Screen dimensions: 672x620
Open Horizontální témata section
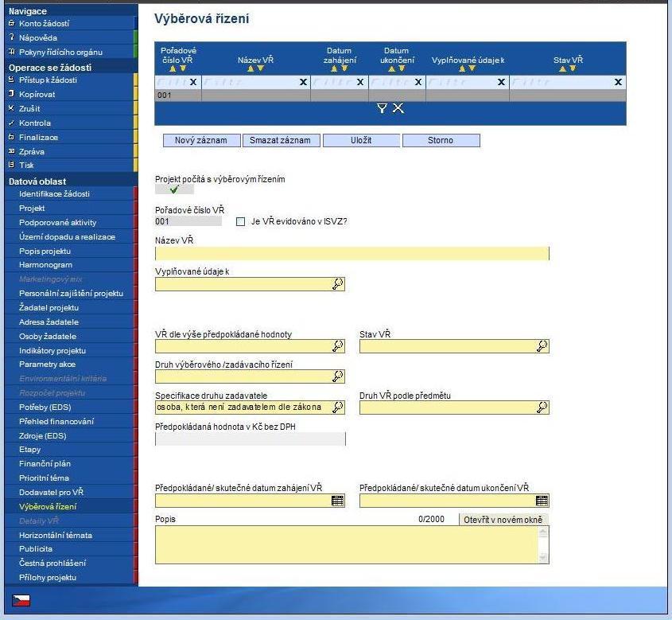[56, 535]
